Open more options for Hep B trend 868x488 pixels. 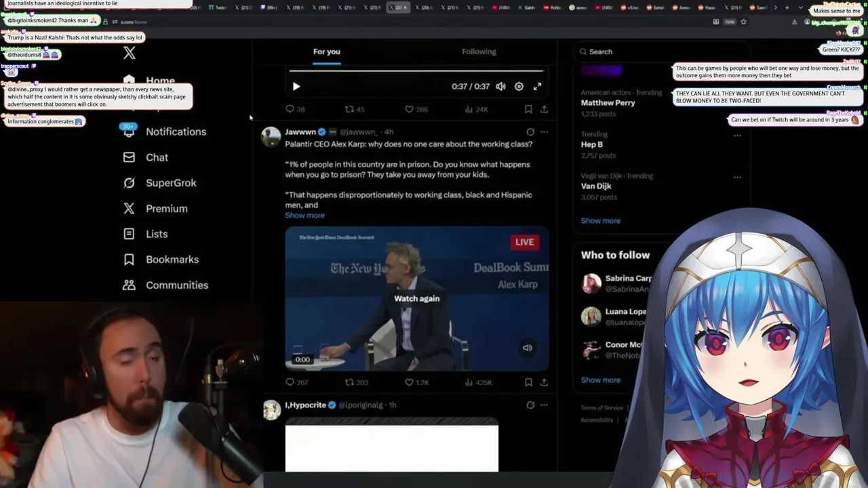click(737, 135)
